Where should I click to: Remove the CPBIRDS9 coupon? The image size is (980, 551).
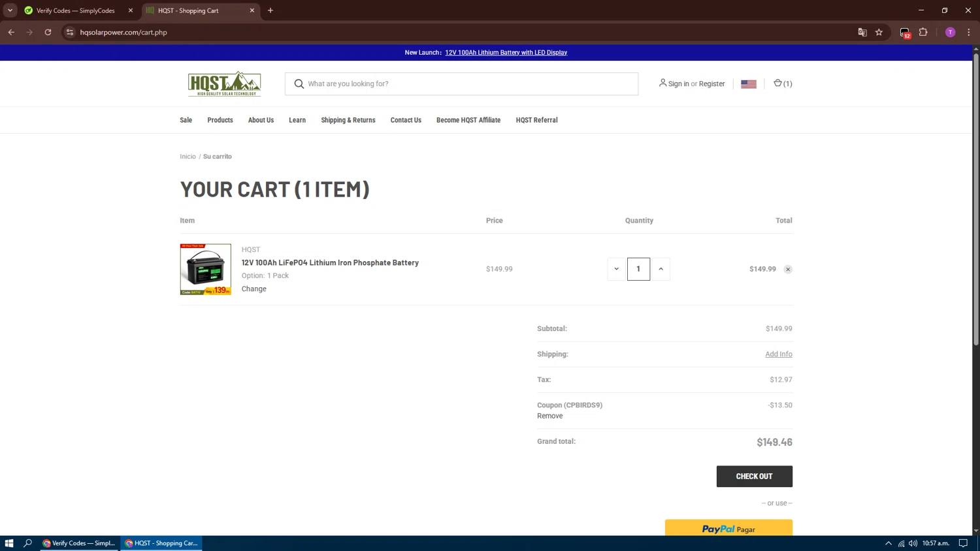tap(550, 416)
